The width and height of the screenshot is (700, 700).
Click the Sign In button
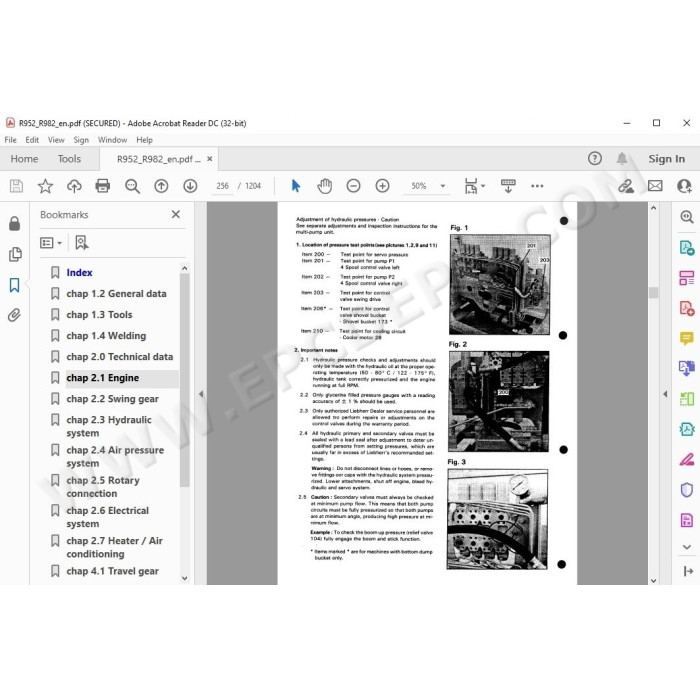click(666, 158)
